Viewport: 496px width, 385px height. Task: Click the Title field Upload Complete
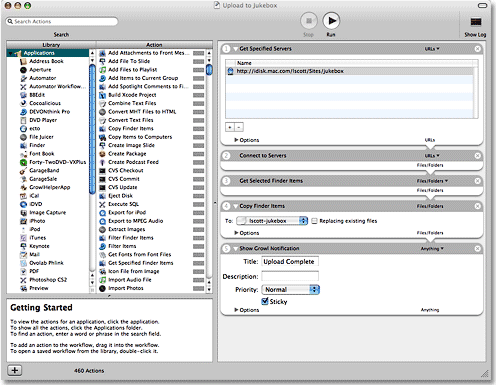point(290,262)
